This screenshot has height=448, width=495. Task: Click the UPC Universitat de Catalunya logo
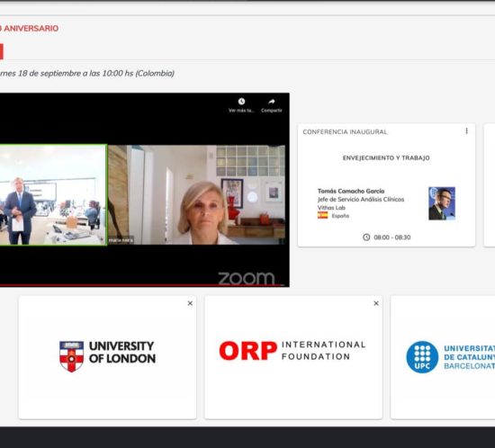pyautogui.click(x=451, y=357)
